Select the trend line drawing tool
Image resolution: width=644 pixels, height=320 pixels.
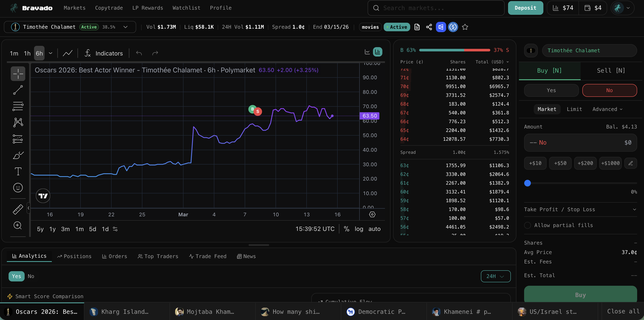[18, 90]
